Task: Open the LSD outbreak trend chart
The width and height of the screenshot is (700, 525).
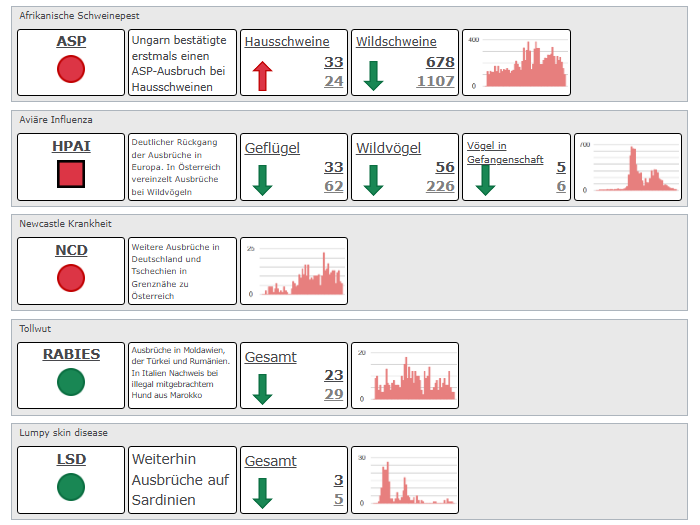Action: coord(405,480)
